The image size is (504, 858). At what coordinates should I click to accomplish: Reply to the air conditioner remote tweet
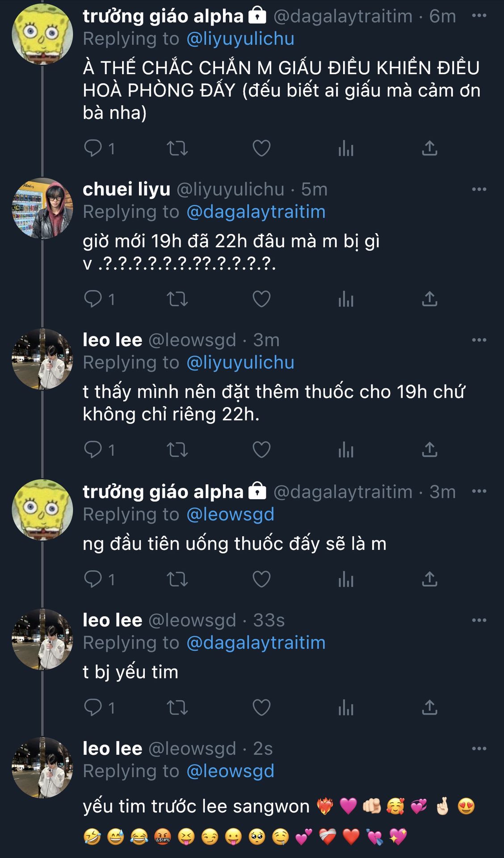coord(93,148)
